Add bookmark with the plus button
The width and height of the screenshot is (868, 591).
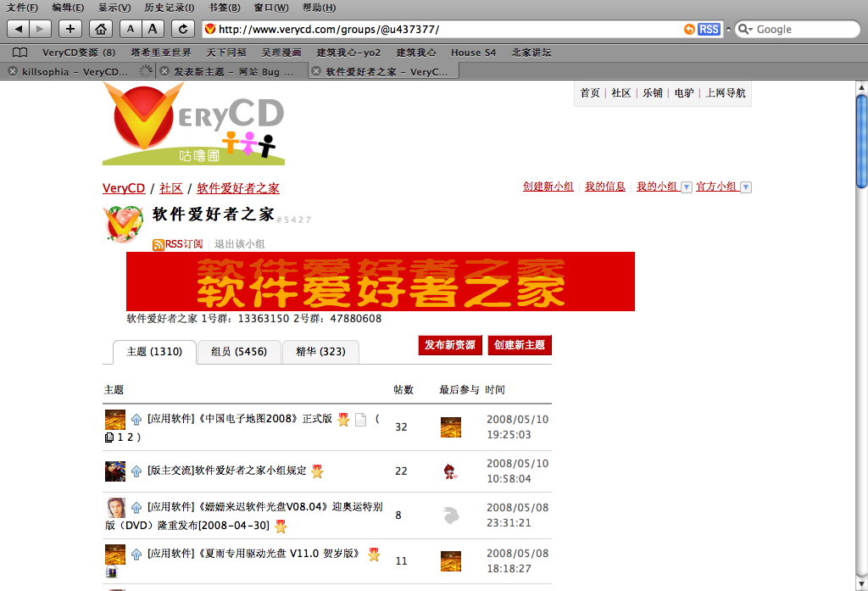point(70,29)
